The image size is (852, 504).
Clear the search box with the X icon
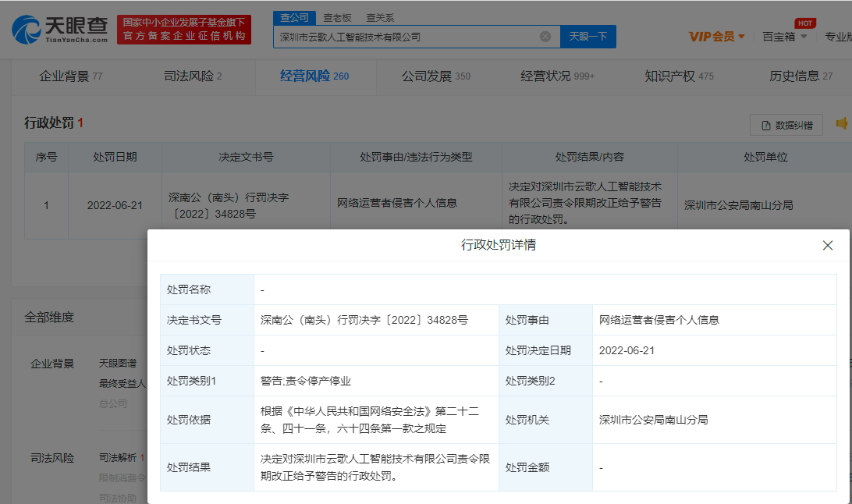[x=545, y=37]
